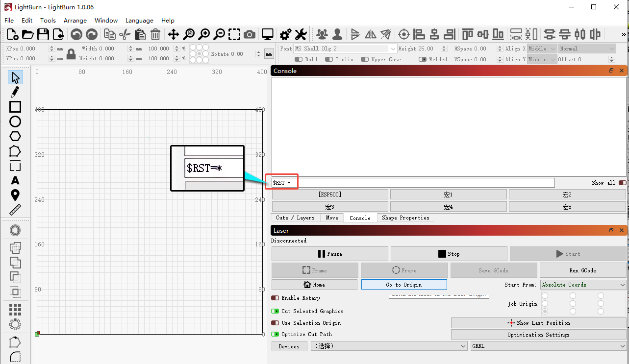Image resolution: width=629 pixels, height=364 pixels.
Task: Open the Grid Array tool
Action: [15, 310]
